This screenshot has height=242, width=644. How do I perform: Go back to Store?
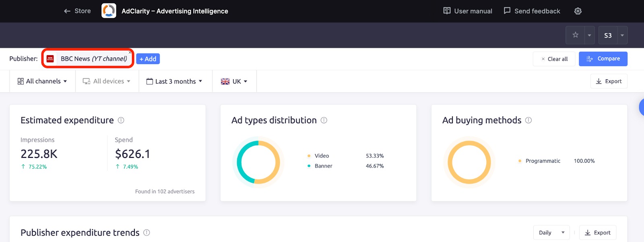77,11
